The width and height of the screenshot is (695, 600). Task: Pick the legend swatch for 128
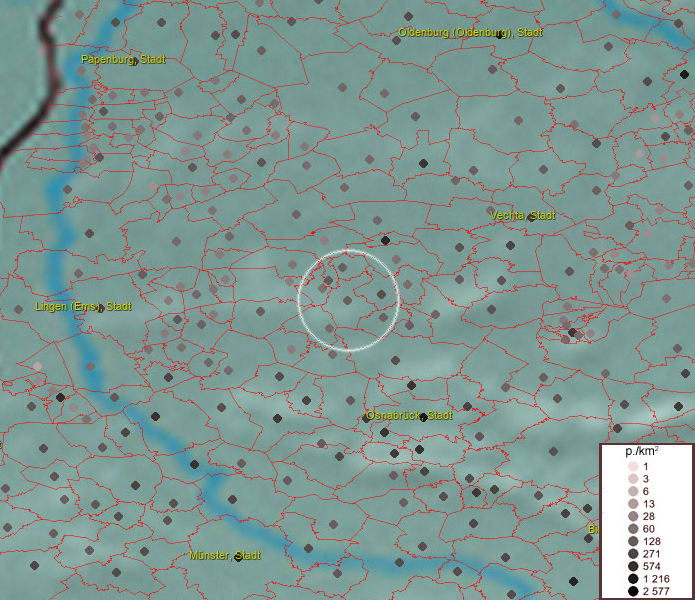point(633,541)
